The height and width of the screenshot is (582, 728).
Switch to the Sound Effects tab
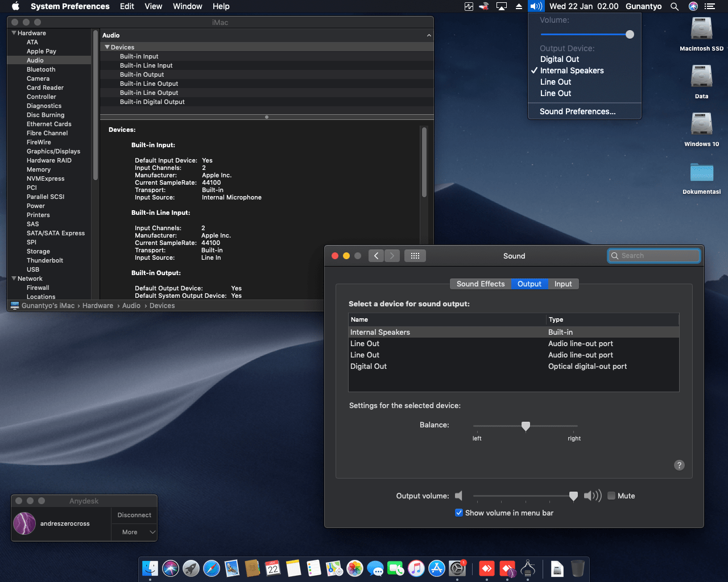click(480, 284)
